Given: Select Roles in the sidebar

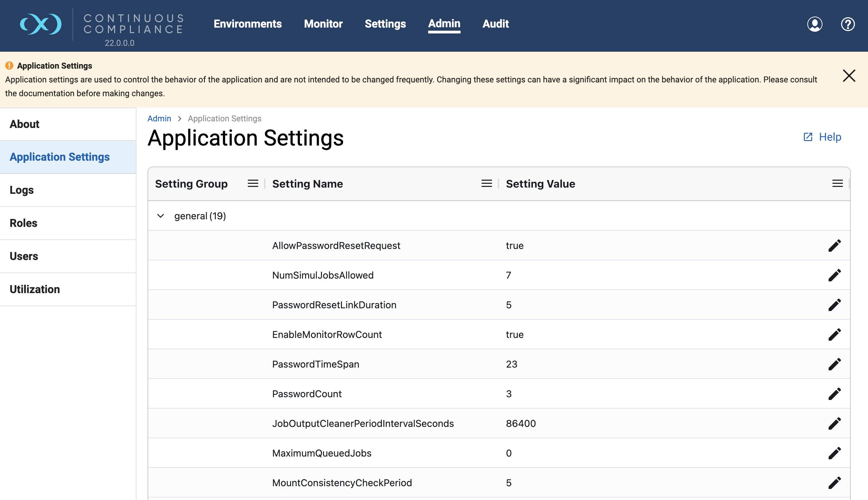Looking at the screenshot, I should 23,223.
